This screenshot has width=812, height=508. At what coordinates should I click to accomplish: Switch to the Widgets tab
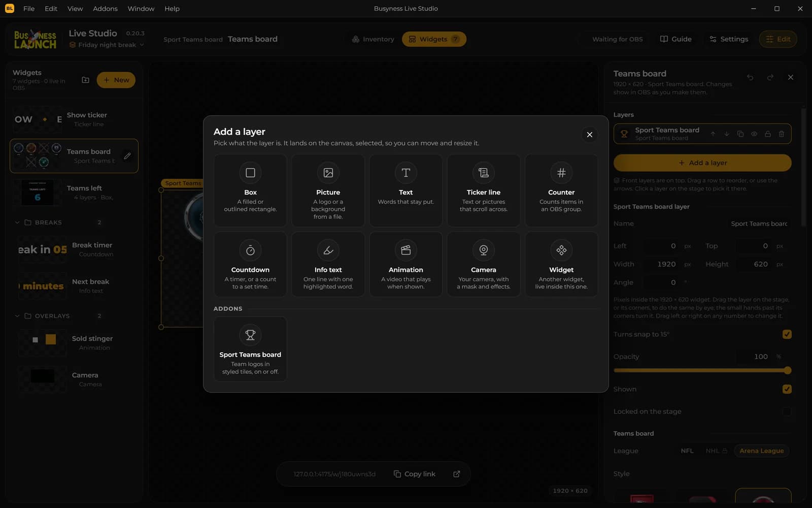click(434, 39)
